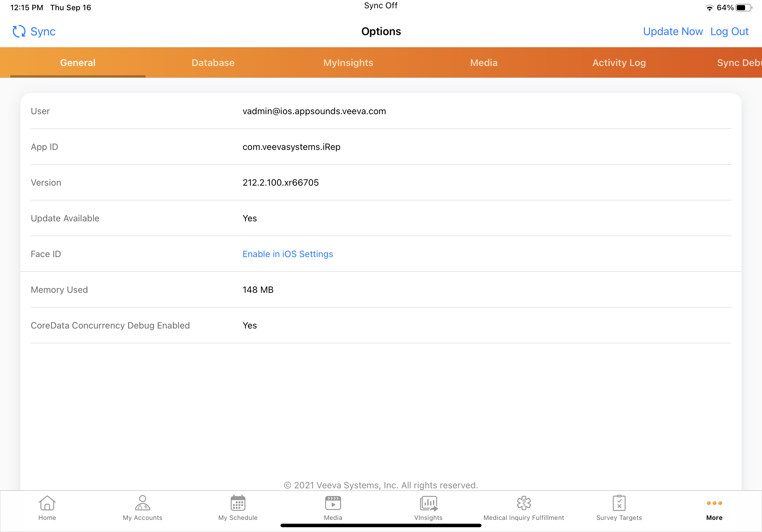The image size is (762, 532).
Task: Follow Enable in iOS Settings link
Action: pos(288,254)
